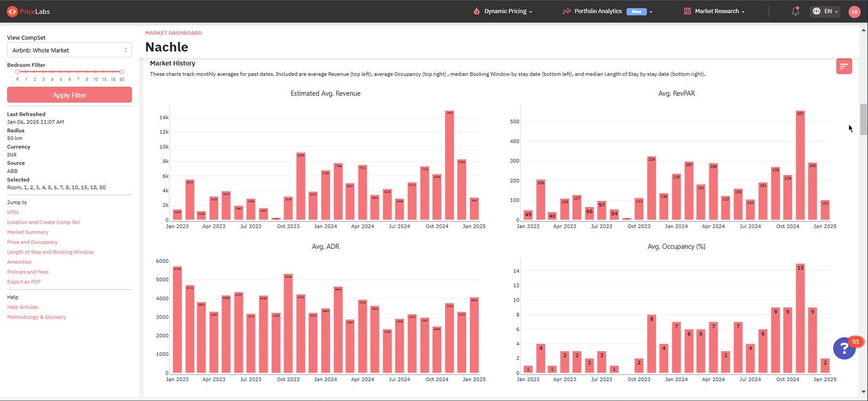The height and width of the screenshot is (401, 868).
Task: Click the MARKET DASHBOARD breadcrumb label
Action: [x=174, y=33]
